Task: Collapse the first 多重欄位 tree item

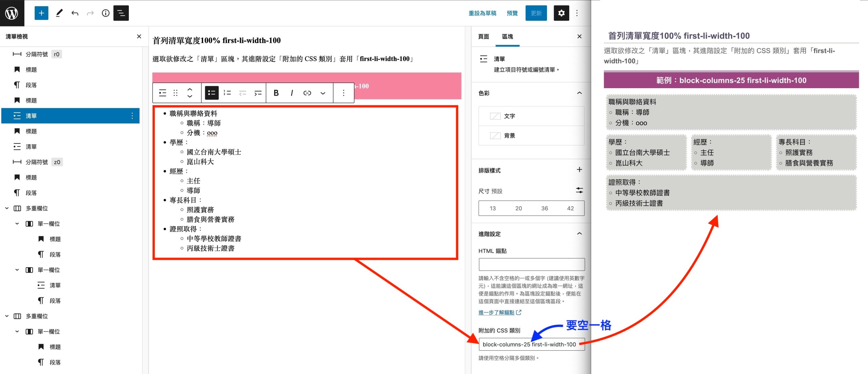Action: click(7, 208)
